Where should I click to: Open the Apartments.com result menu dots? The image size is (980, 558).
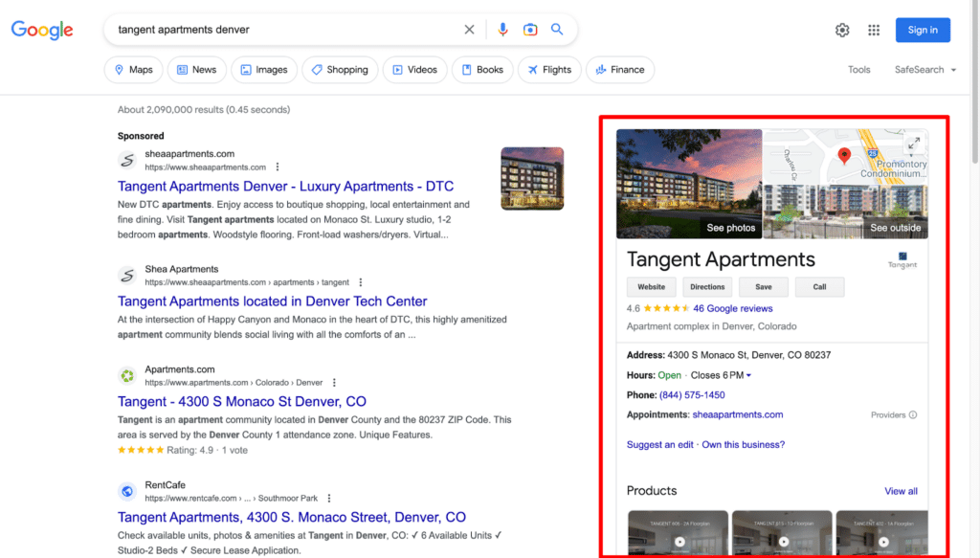click(334, 383)
